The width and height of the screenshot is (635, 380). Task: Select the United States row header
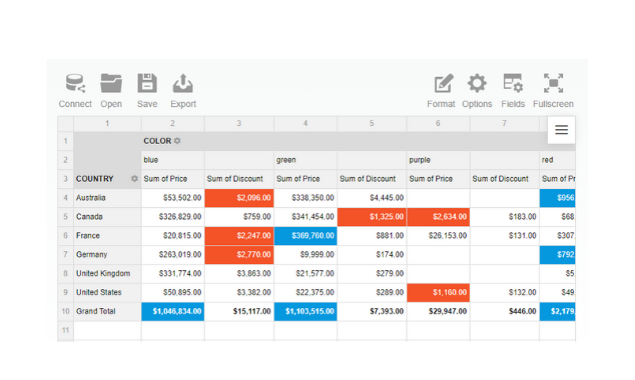(107, 292)
